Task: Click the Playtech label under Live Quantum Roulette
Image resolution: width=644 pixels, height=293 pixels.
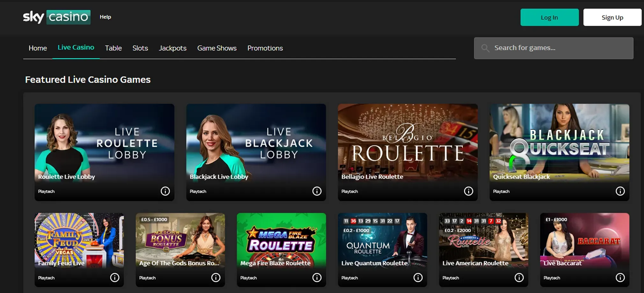Action: point(350,278)
